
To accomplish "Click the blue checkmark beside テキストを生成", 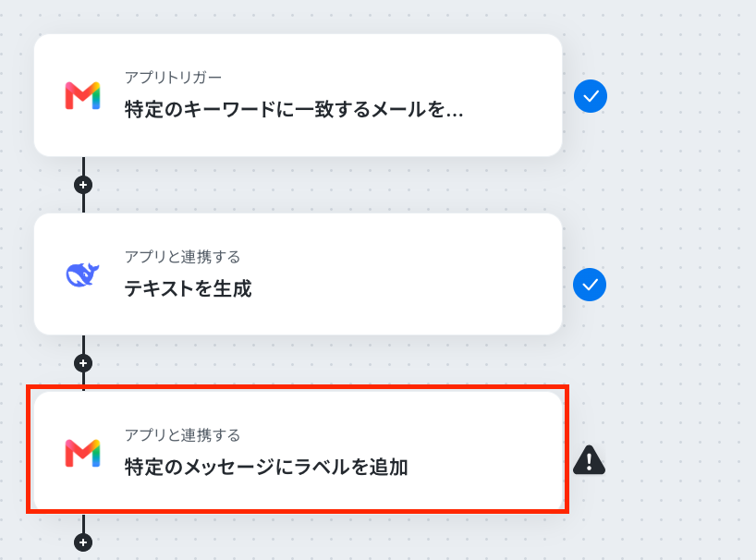I will point(590,285).
